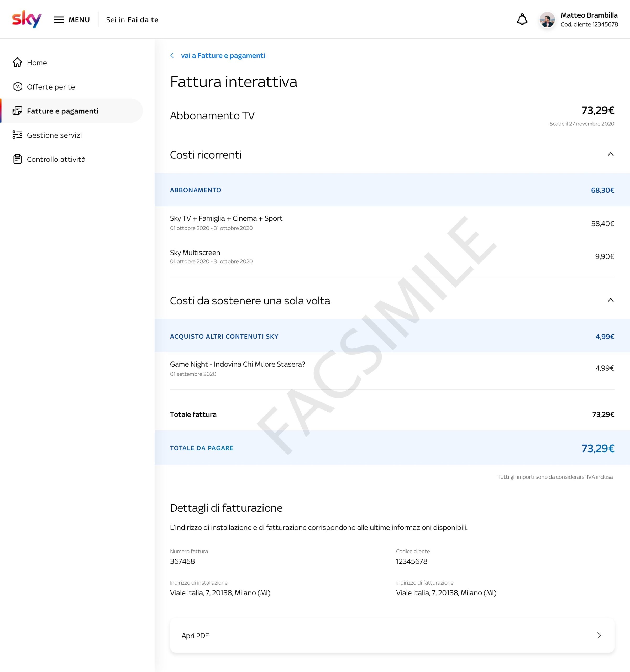Click the Fatture e pagamenti icon

tap(18, 111)
